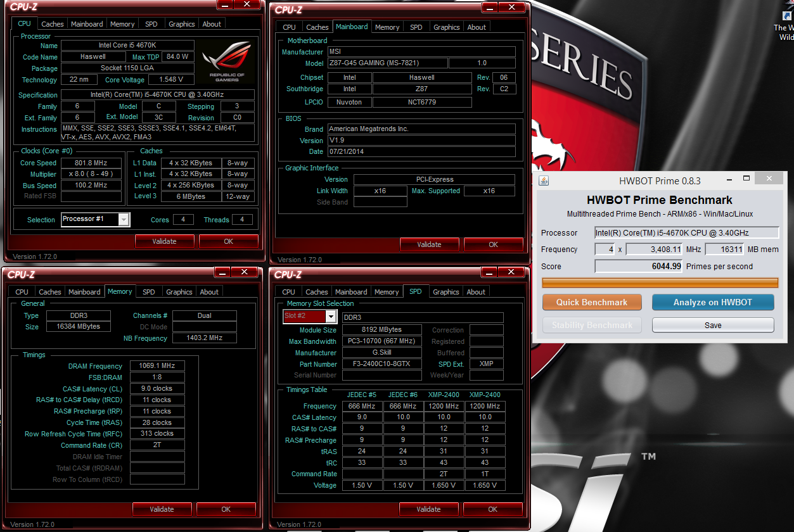Click the ROG Republic of Gamers logo
The height and width of the screenshot is (532, 794).
pyautogui.click(x=226, y=61)
